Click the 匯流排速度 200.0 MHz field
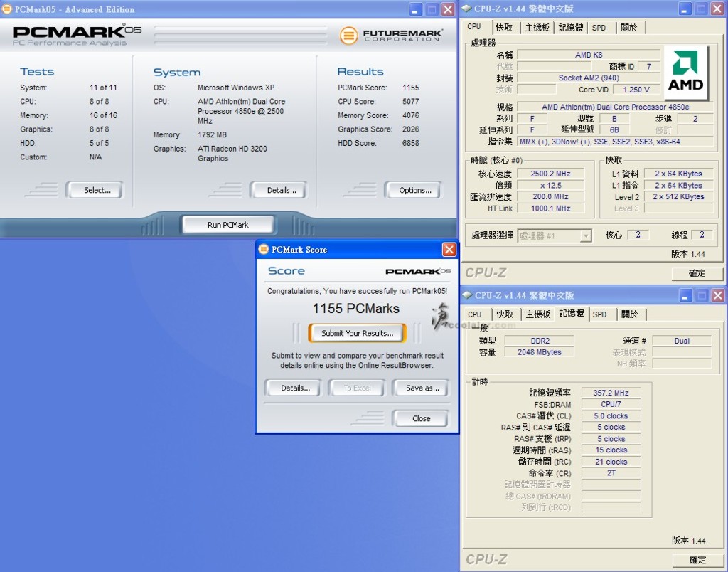The width and height of the screenshot is (728, 572). click(551, 196)
